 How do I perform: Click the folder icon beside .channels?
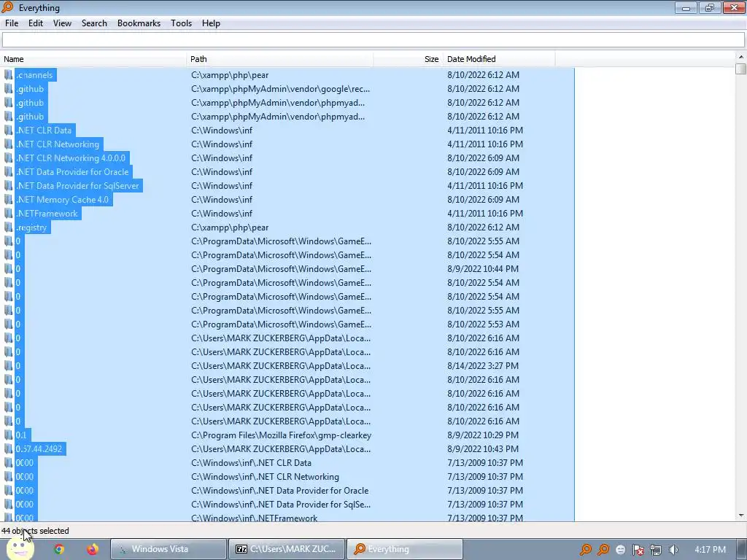tap(9, 75)
